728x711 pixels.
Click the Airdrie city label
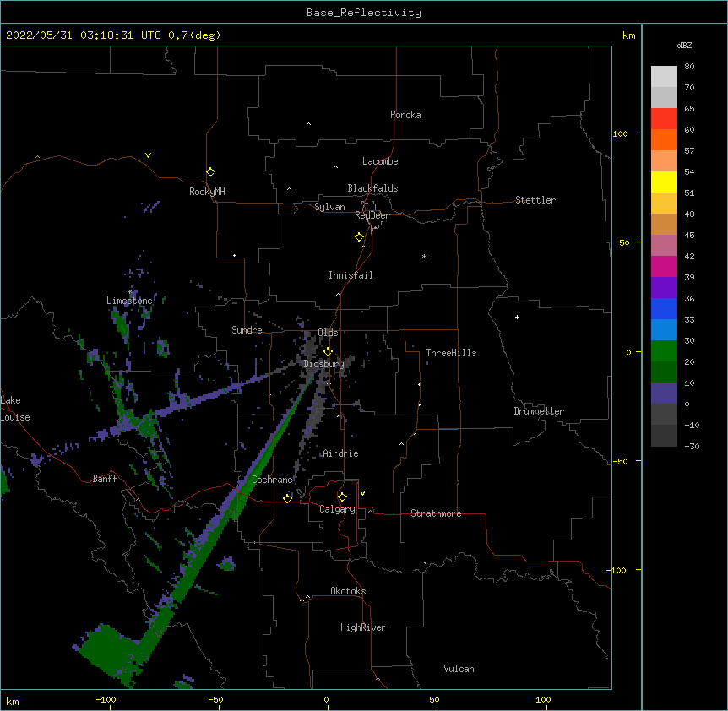pyautogui.click(x=340, y=453)
